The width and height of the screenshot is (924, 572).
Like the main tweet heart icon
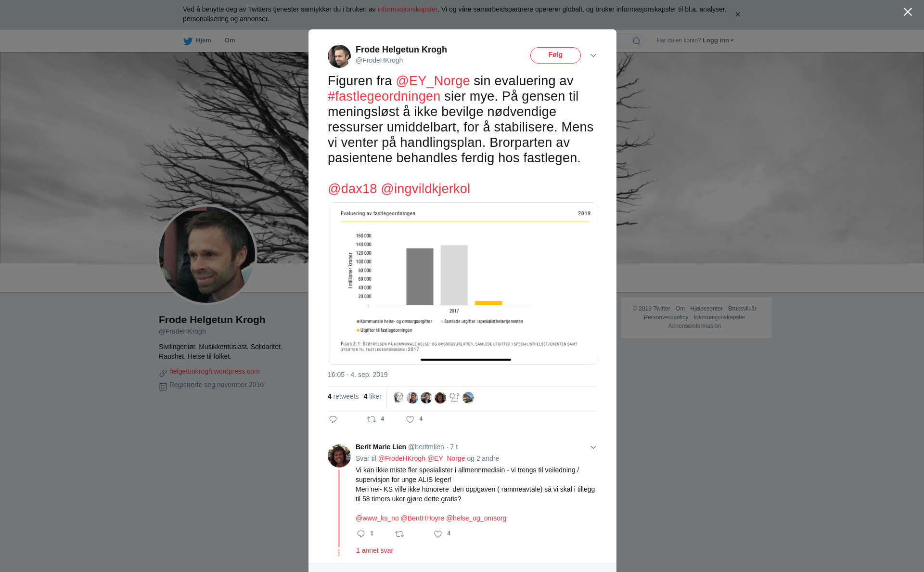410,419
